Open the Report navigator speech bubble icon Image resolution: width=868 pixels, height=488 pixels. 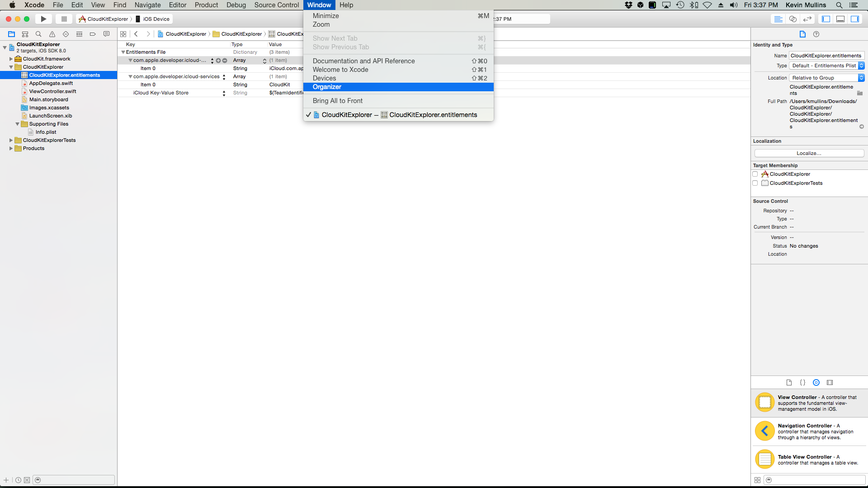[106, 34]
